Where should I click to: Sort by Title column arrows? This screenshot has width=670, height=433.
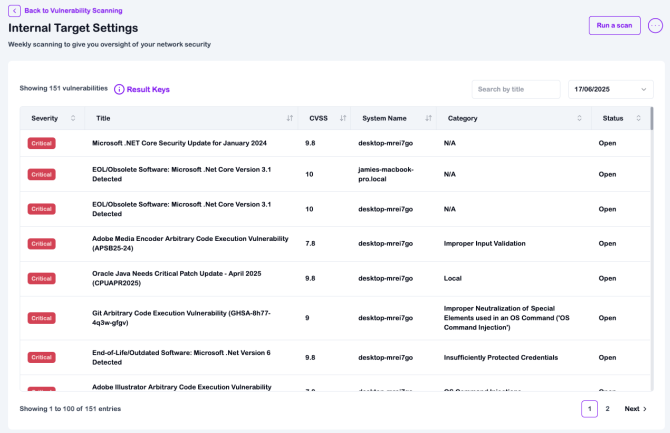[290, 118]
